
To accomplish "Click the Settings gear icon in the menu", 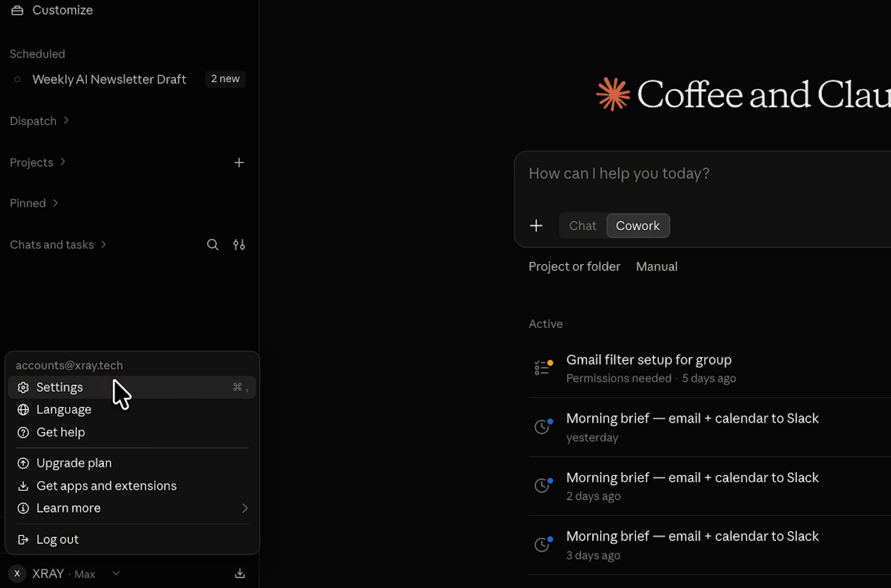I will (23, 387).
